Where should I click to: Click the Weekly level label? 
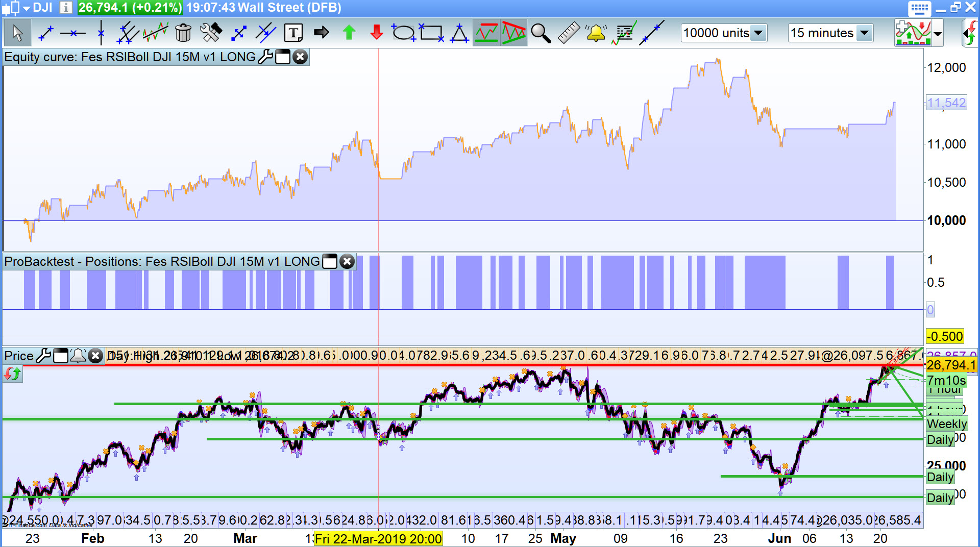pyautogui.click(x=947, y=424)
